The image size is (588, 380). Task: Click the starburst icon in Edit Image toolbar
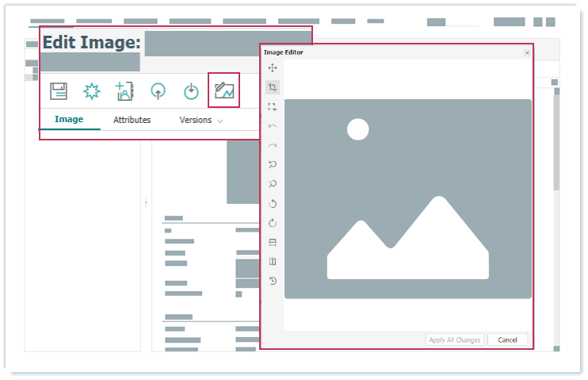(x=92, y=90)
